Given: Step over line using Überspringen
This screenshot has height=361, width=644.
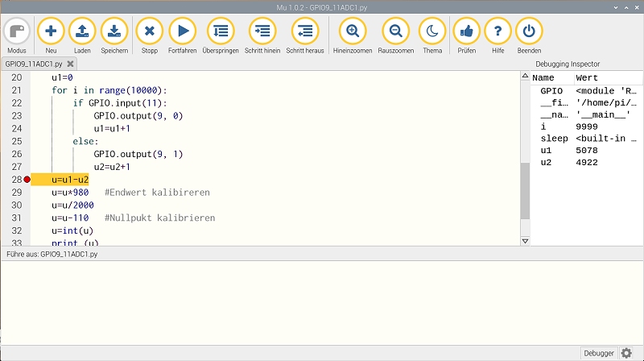Looking at the screenshot, I should click(x=221, y=32).
